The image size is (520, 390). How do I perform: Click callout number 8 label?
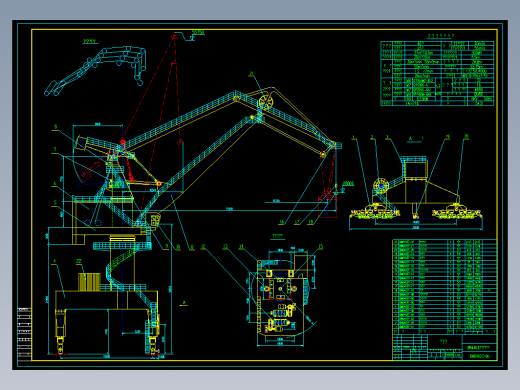click(x=55, y=127)
